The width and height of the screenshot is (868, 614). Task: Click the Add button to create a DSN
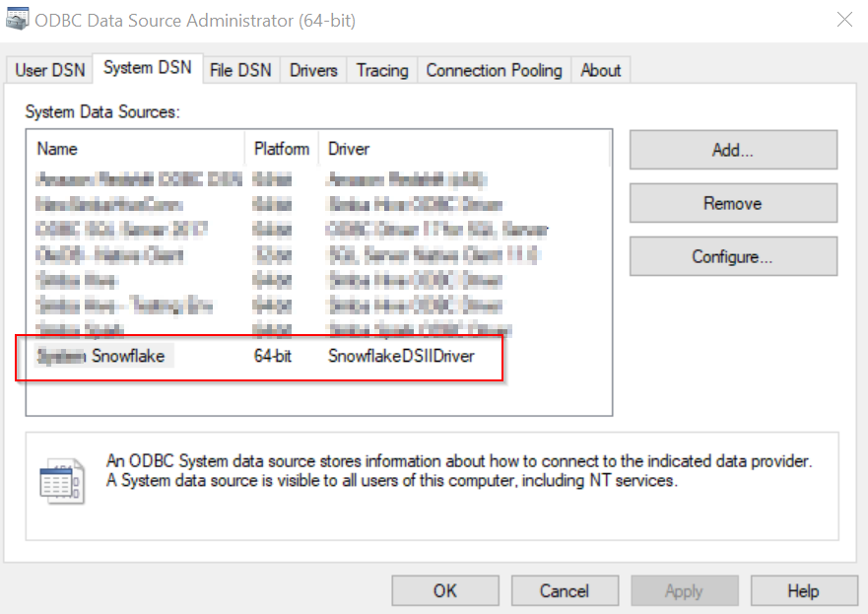pyautogui.click(x=733, y=150)
